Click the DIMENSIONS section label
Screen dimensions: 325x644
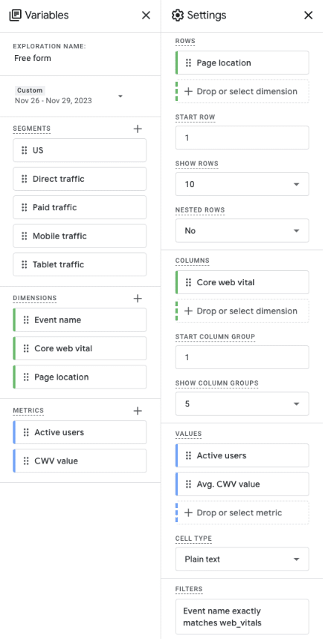[x=35, y=298]
